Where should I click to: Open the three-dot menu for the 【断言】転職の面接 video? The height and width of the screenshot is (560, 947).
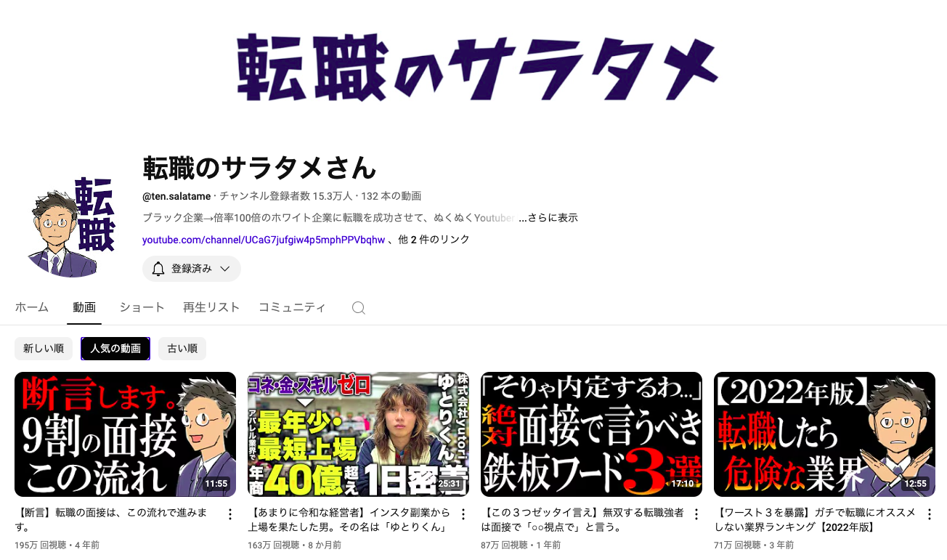pos(230,514)
